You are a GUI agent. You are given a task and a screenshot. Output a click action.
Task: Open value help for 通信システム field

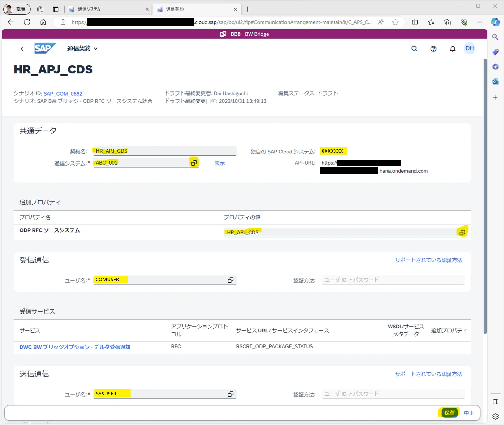click(194, 163)
